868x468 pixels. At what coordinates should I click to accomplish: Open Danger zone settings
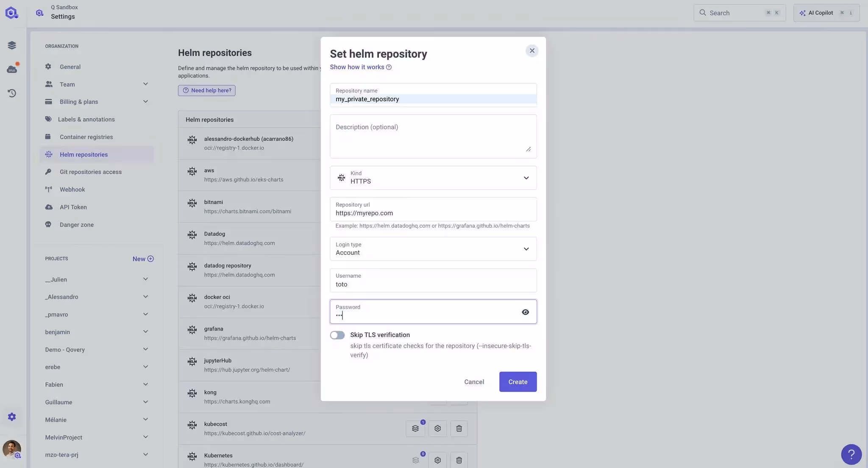coord(97,225)
